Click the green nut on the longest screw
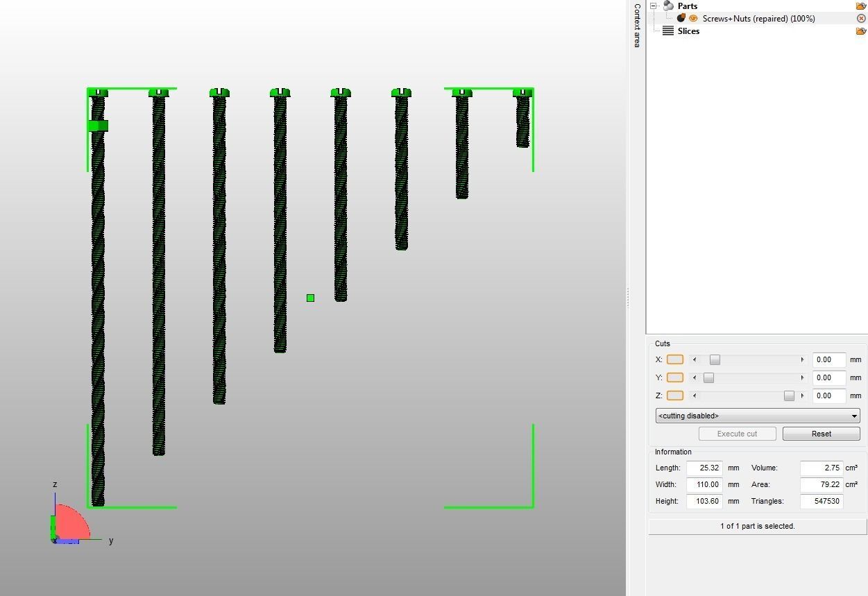This screenshot has height=596, width=868. 98,126
